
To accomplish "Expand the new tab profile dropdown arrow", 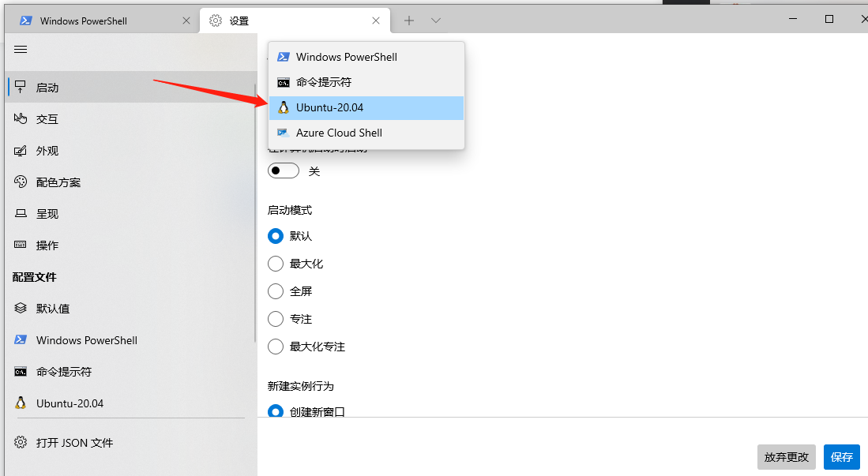I will (x=436, y=21).
